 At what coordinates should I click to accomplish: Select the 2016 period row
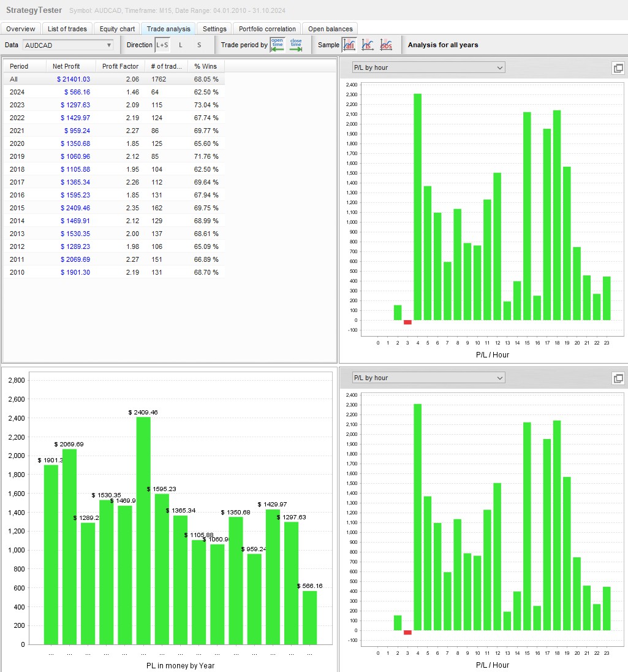coord(114,195)
